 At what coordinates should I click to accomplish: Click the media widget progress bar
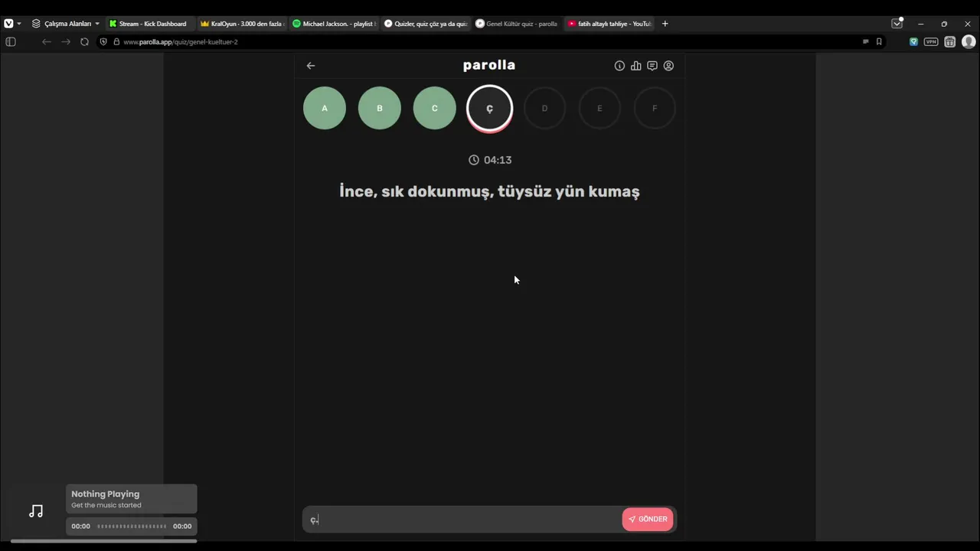(132, 527)
